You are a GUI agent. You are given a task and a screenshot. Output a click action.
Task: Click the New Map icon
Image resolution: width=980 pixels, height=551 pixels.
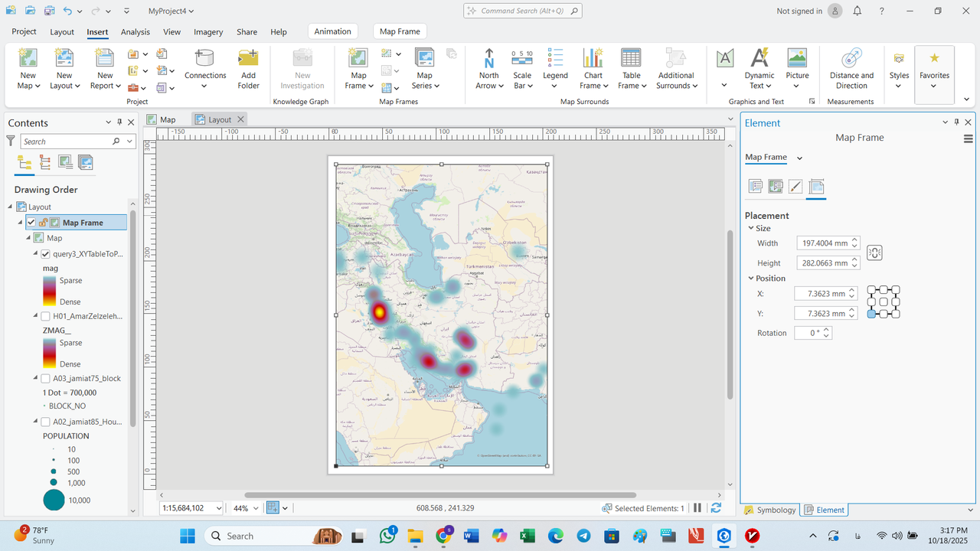pyautogui.click(x=28, y=58)
